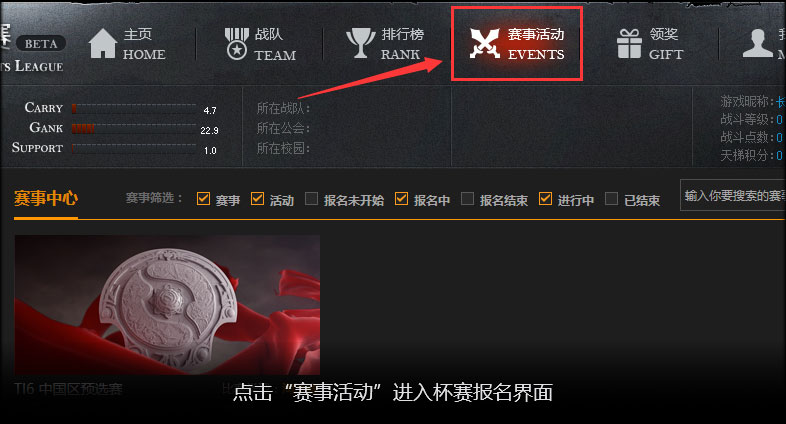Uncheck the 赛事 filter checkbox
This screenshot has height=424, width=786.
click(203, 198)
